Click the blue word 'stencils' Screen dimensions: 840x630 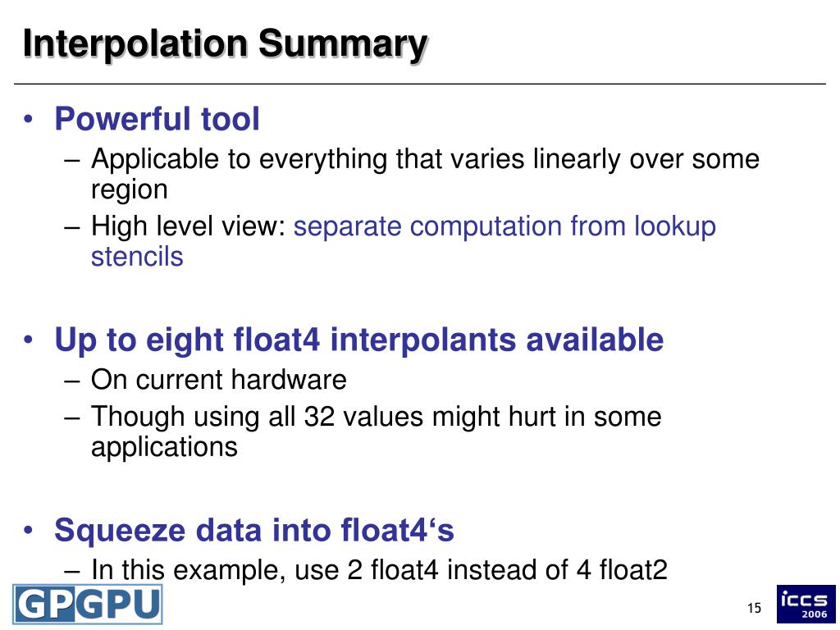point(137,257)
